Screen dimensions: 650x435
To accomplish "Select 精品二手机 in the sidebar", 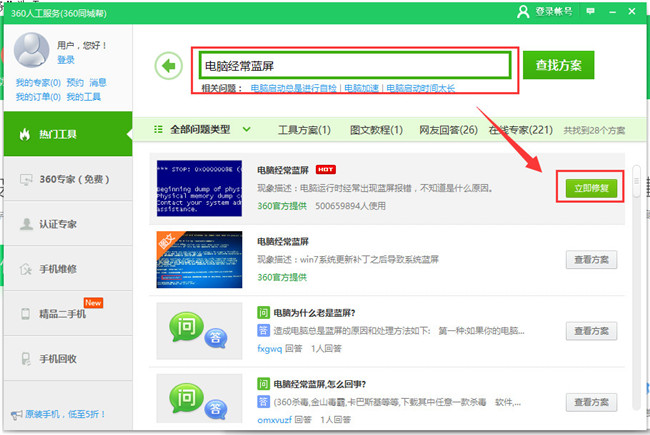I will point(68,313).
